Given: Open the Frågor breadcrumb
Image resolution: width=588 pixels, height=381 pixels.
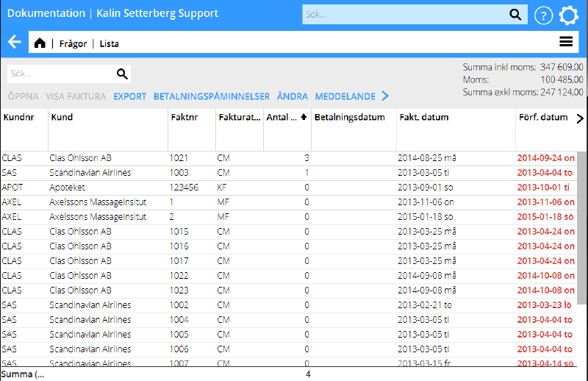Looking at the screenshot, I should click(x=73, y=43).
